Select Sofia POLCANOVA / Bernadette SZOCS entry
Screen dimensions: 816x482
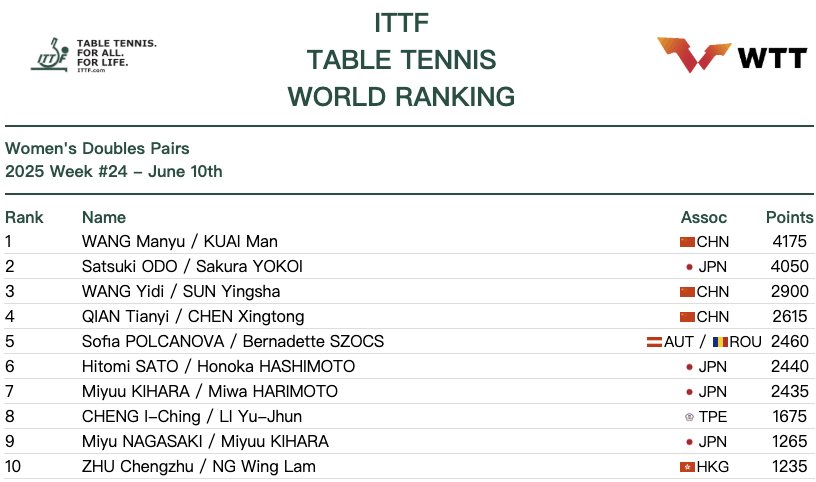pos(233,341)
